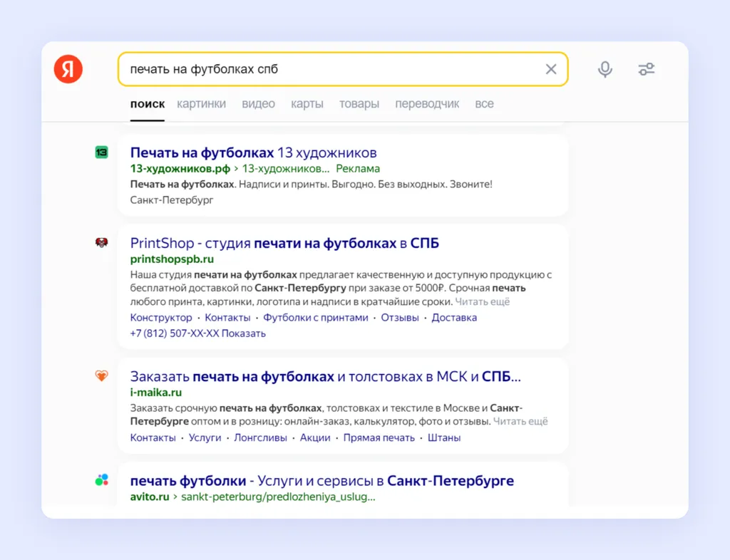Open the Футболки с принтами sitelink
This screenshot has height=560, width=730.
(x=316, y=318)
